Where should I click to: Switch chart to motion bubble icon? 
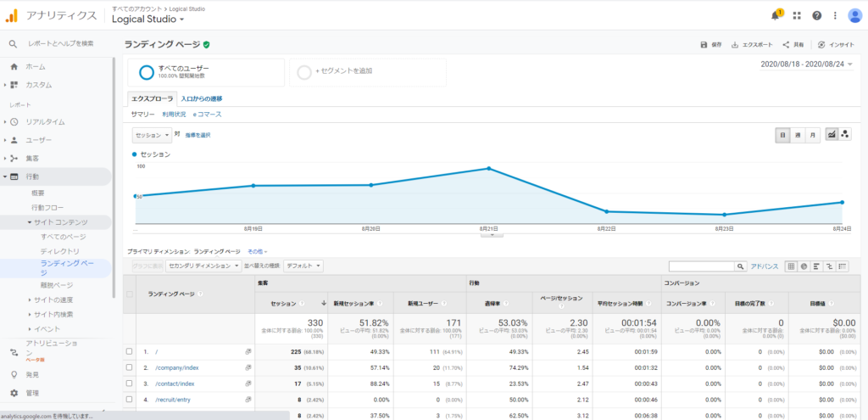click(845, 134)
